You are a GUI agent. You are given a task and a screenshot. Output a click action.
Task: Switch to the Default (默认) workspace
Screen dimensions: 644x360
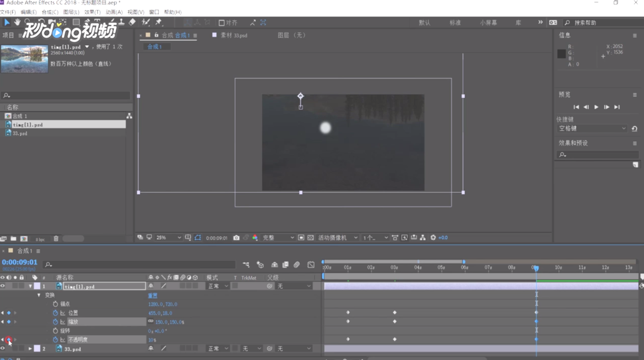coord(424,23)
